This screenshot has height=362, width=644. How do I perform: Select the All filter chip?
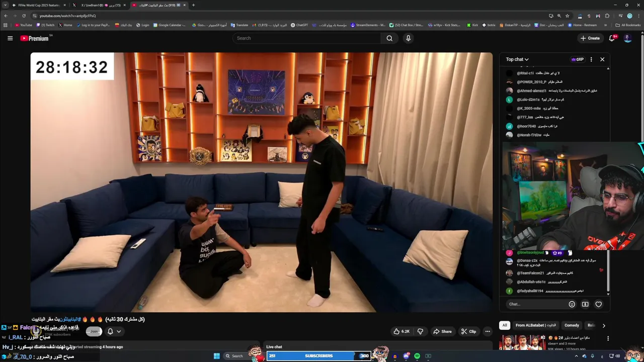click(x=505, y=325)
